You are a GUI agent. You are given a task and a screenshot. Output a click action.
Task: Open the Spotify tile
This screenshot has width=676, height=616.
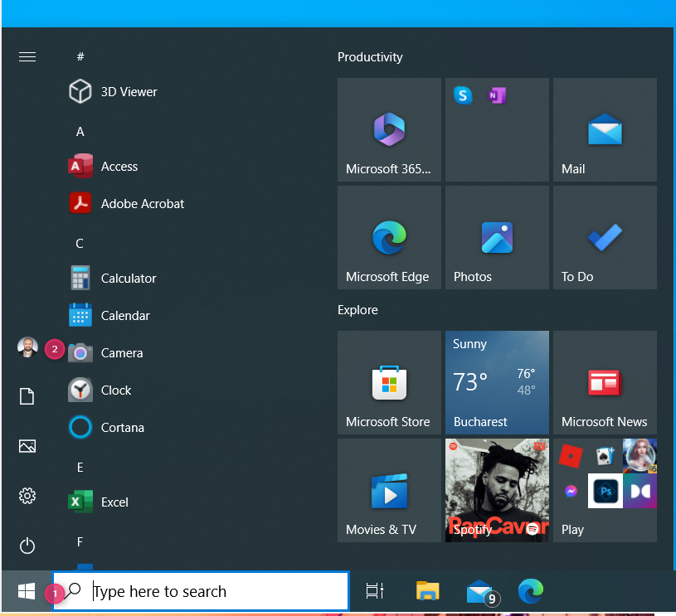click(x=497, y=490)
